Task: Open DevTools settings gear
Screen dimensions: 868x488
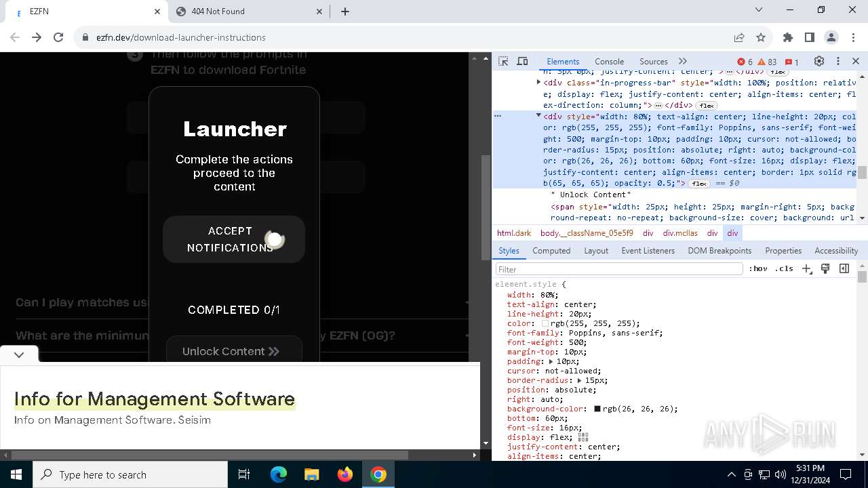Action: [x=819, y=61]
